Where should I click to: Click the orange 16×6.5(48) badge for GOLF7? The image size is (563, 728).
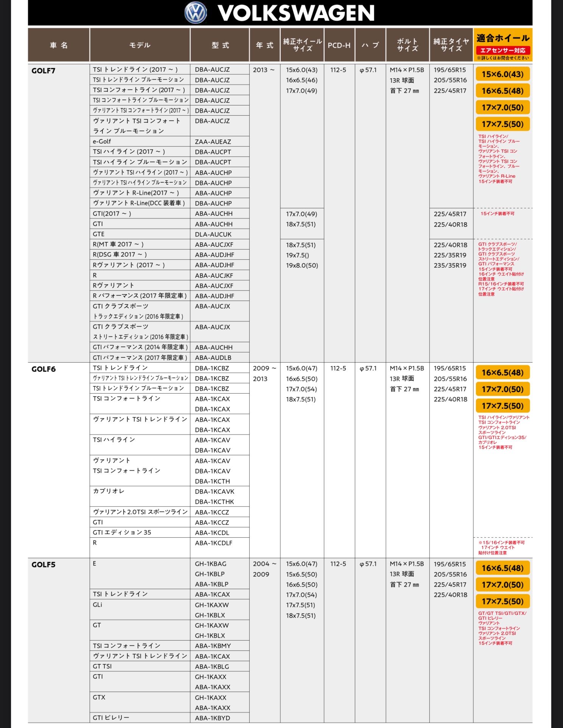503,91
